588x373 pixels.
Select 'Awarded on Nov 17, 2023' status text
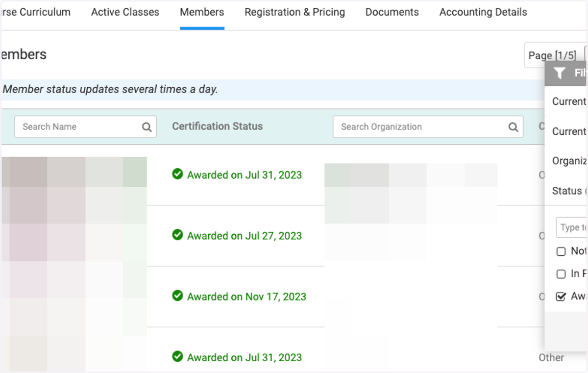point(246,297)
